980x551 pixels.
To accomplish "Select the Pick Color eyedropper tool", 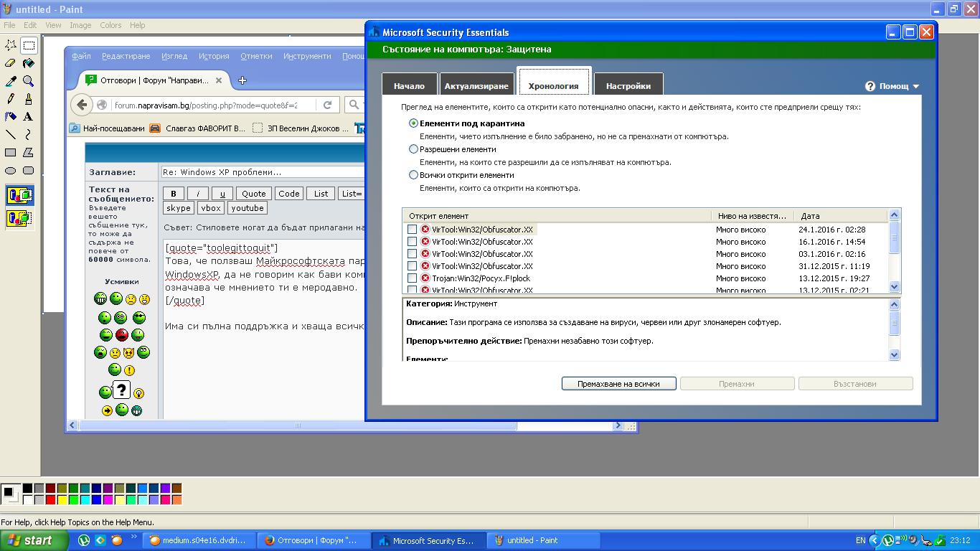I will click(11, 81).
